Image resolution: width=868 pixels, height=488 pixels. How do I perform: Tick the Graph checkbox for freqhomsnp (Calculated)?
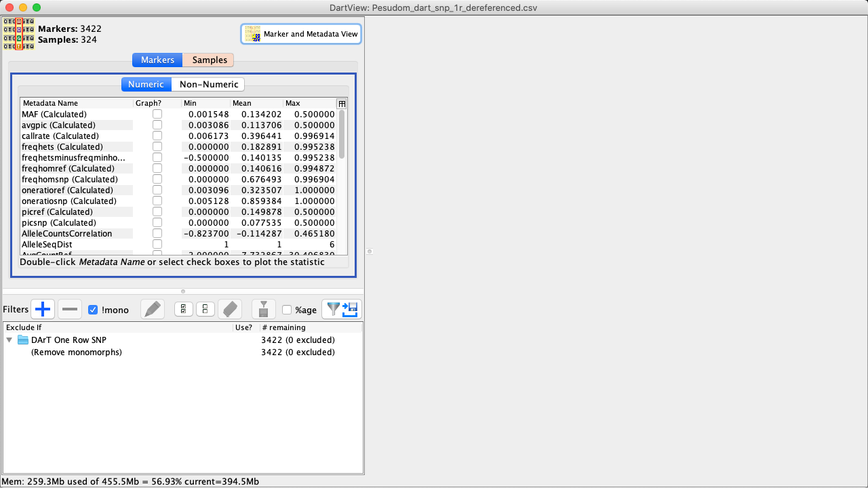tap(157, 179)
